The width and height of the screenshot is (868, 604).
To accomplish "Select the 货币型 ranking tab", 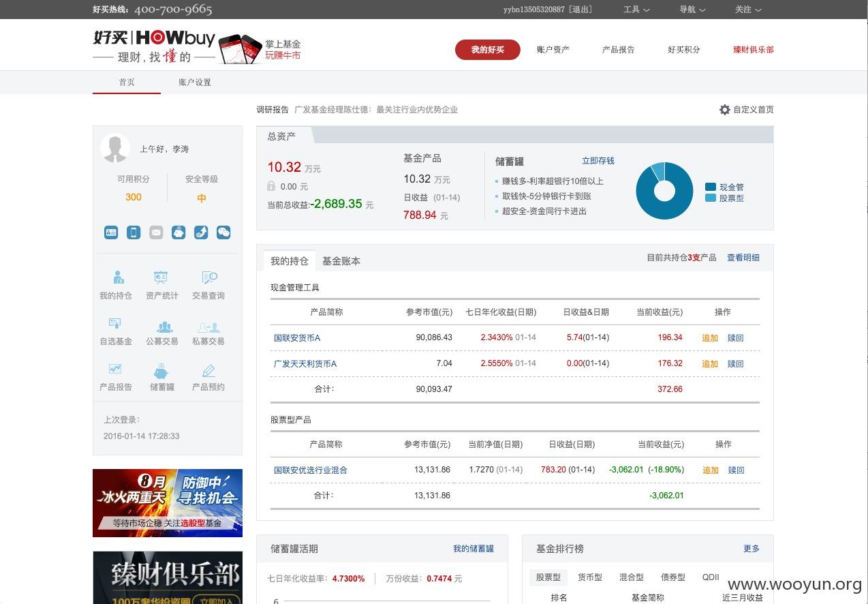I will tap(590, 577).
